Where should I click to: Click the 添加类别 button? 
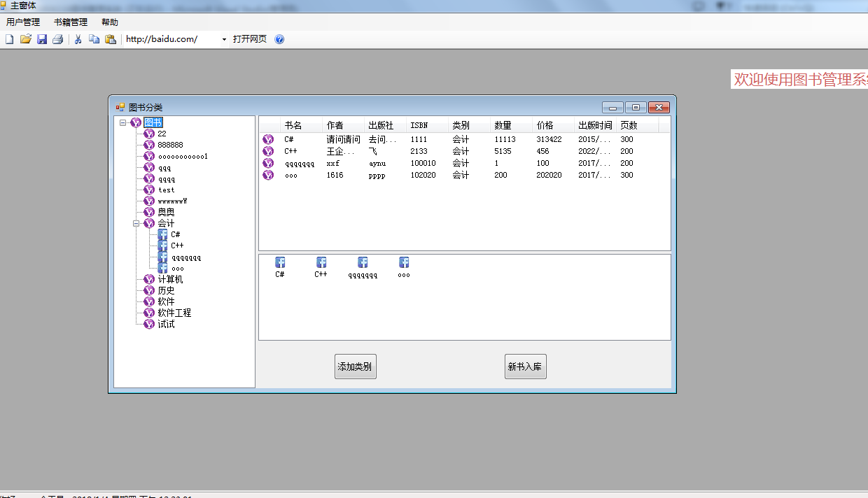(x=356, y=367)
